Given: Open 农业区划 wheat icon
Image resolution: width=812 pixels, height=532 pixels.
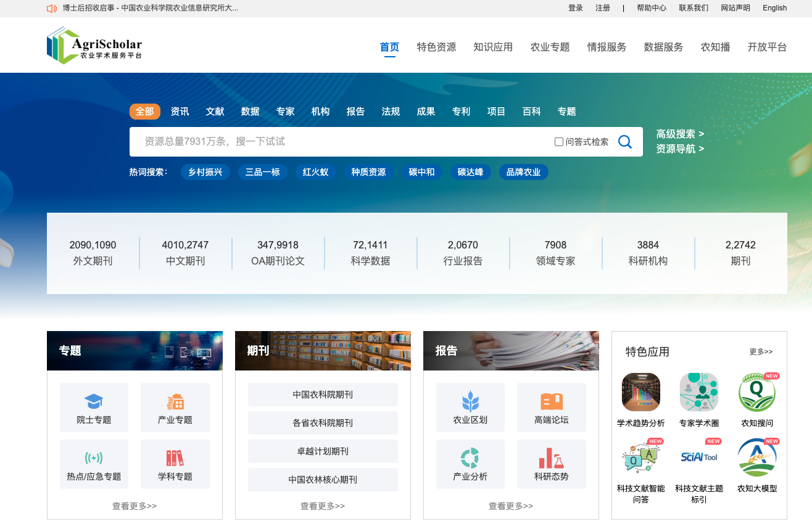Looking at the screenshot, I should pyautogui.click(x=470, y=402).
